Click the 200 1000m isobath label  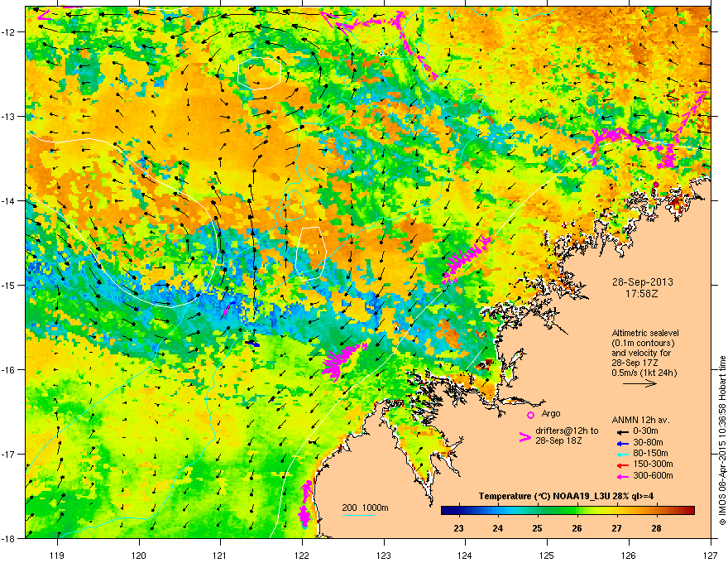tap(365, 508)
